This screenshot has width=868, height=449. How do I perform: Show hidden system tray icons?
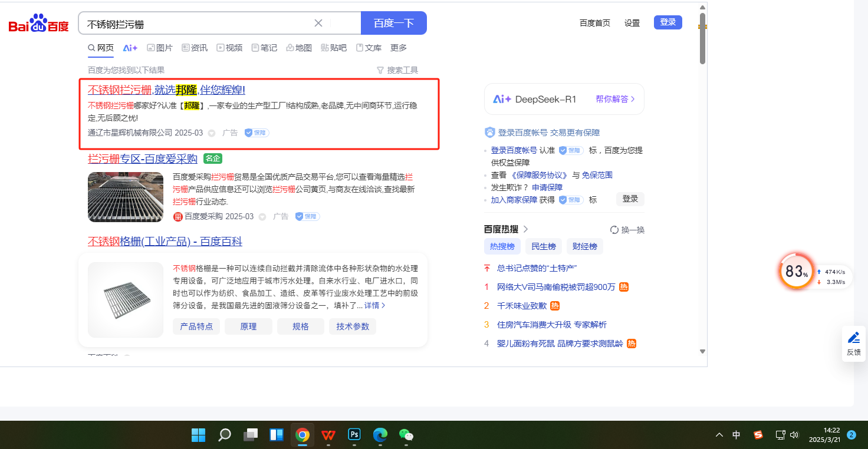(719, 435)
